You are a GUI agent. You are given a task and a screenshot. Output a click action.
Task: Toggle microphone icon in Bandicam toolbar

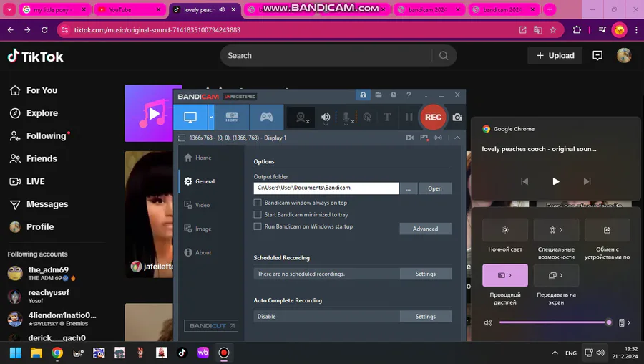(x=346, y=118)
